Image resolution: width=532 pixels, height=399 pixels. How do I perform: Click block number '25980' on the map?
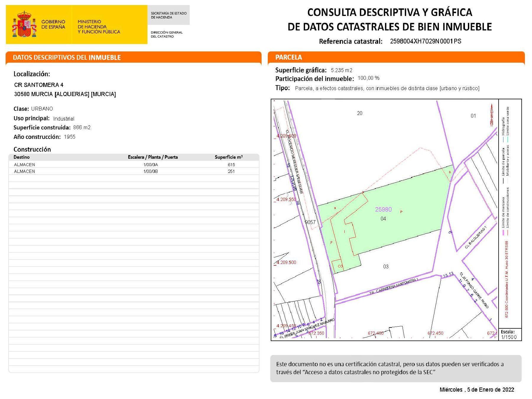pyautogui.click(x=383, y=209)
